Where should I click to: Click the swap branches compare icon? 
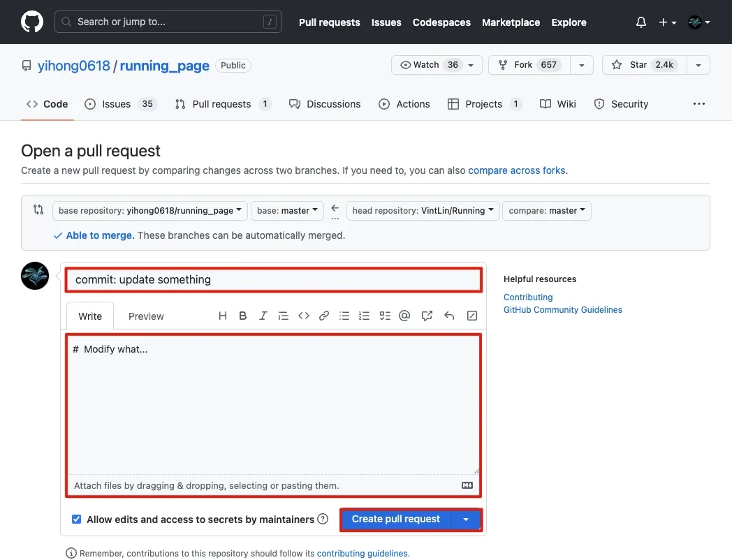[38, 209]
